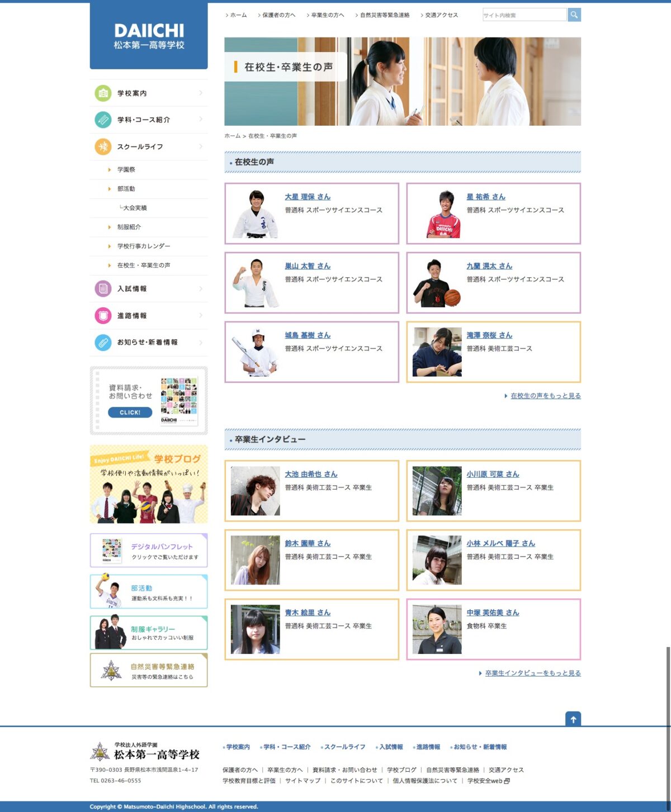Expand 学校案内 menu chevron arrow
Image resolution: width=671 pixels, height=812 pixels.
(x=201, y=93)
